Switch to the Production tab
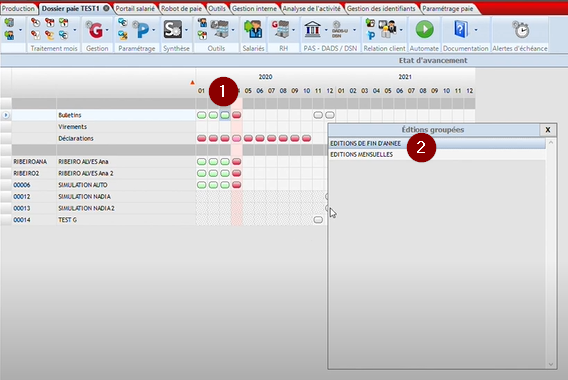The width and height of the screenshot is (568, 380). pyautogui.click(x=18, y=8)
